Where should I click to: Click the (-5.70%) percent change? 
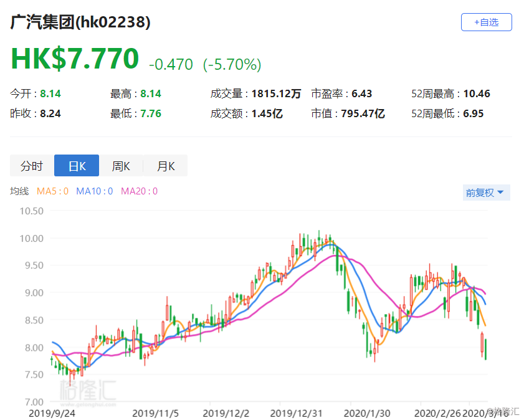pyautogui.click(x=232, y=64)
